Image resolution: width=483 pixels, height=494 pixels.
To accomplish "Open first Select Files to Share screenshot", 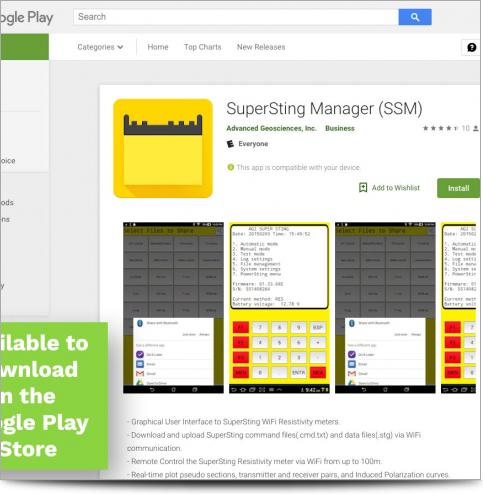I will 173,308.
